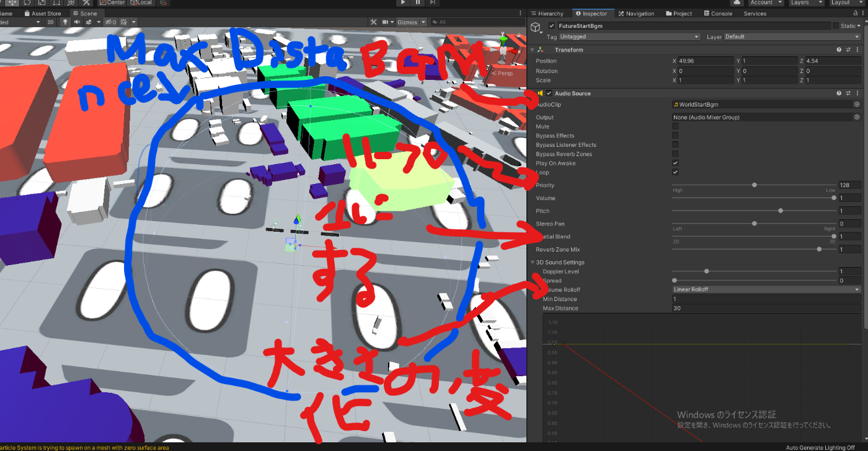
Task: Click the Pitch slider handle
Action: tap(781, 211)
